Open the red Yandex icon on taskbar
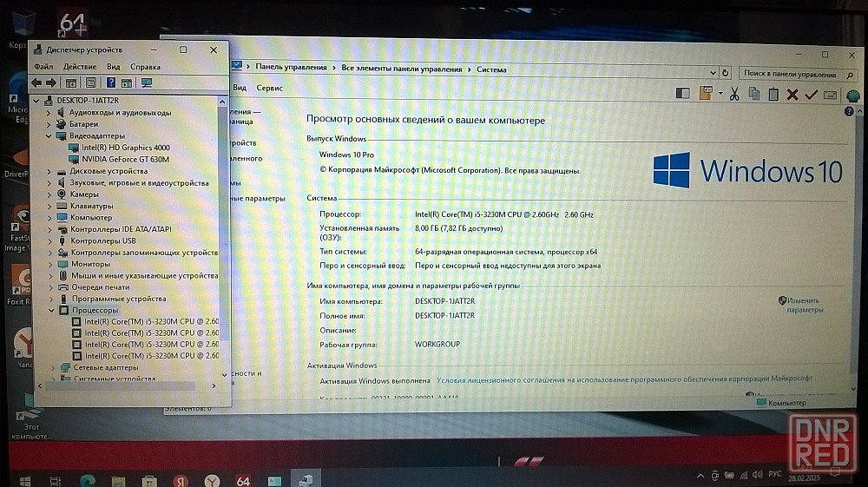The image size is (868, 487). coord(181,481)
